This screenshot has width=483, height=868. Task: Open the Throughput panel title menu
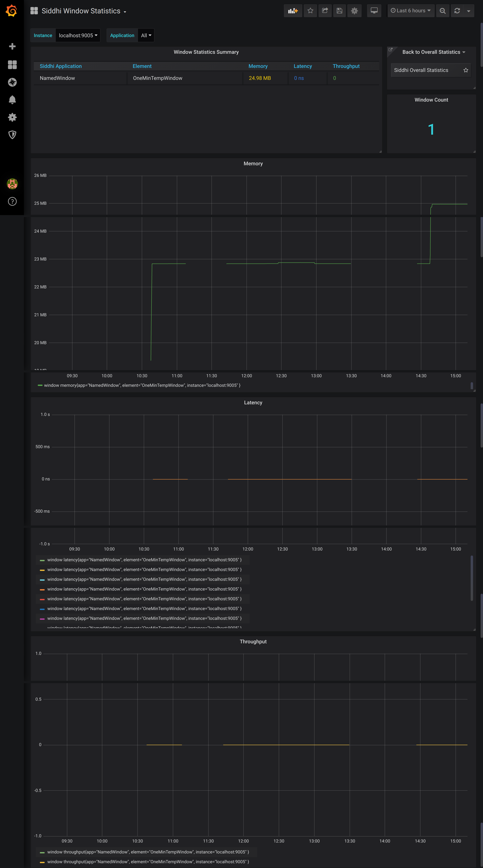click(x=253, y=642)
